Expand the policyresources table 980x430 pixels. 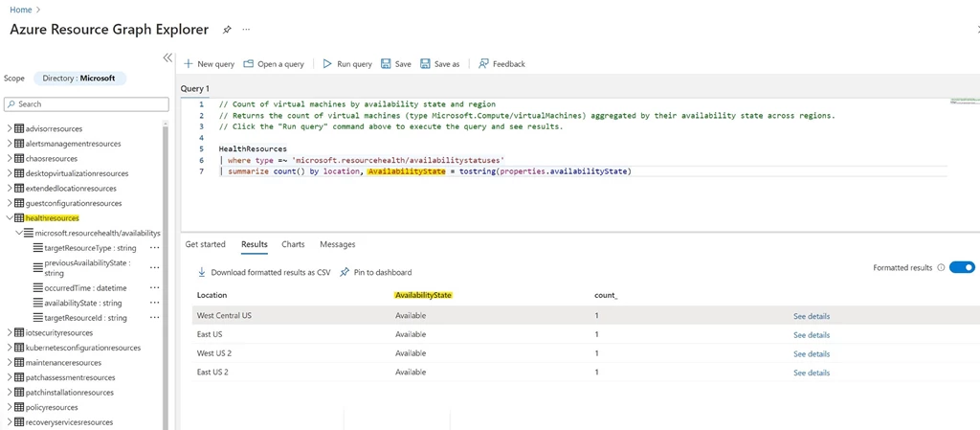10,407
